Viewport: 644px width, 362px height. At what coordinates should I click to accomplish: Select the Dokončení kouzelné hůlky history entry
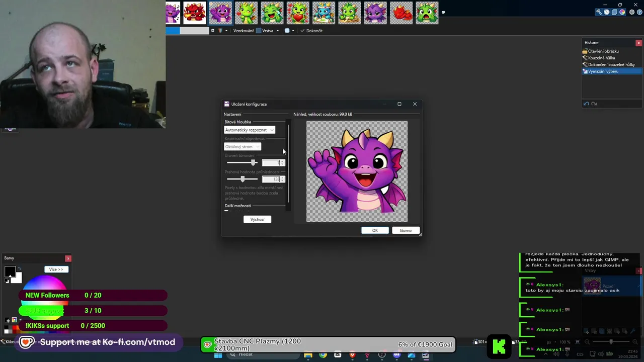612,64
